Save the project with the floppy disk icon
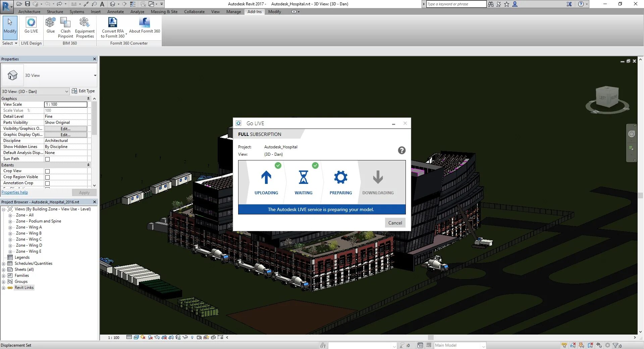 (28, 4)
